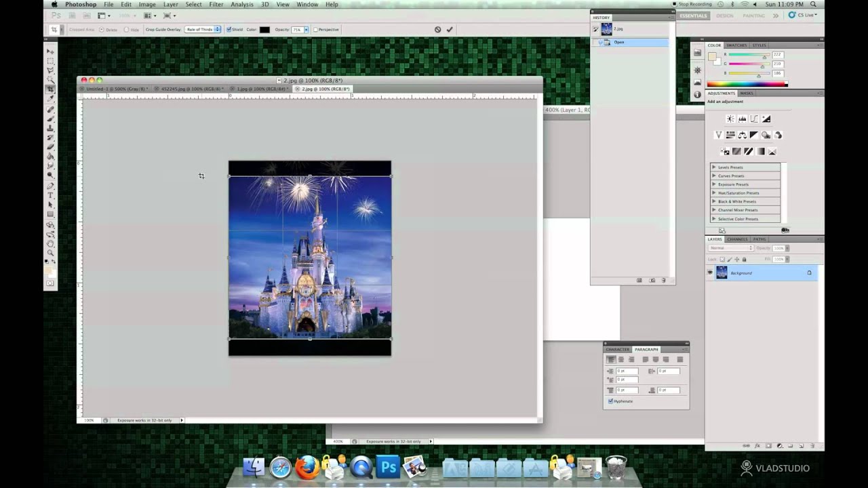Select the Paint Bucket tool

pyautogui.click(x=50, y=157)
